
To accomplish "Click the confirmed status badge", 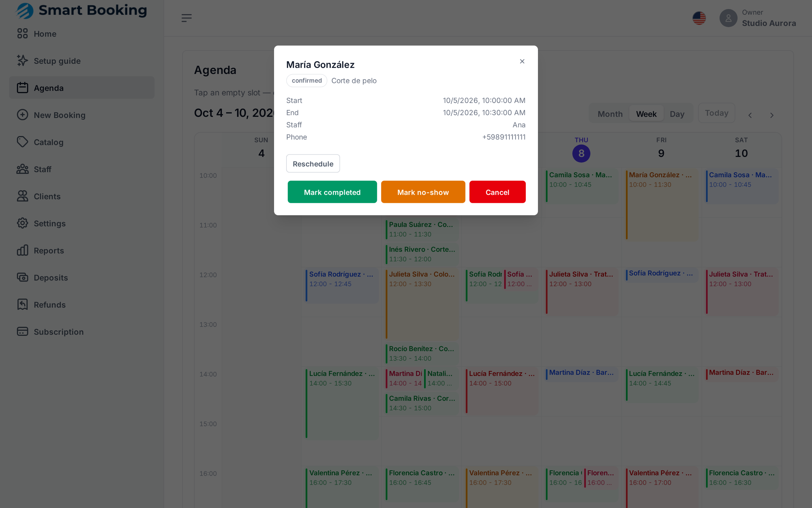I will [x=307, y=81].
